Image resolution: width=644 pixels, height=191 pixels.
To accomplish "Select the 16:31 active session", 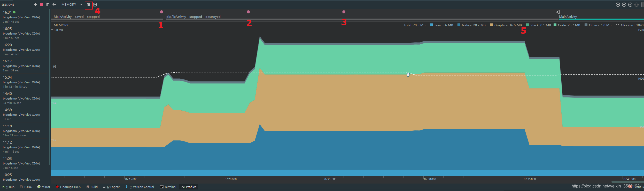I will (x=25, y=17).
